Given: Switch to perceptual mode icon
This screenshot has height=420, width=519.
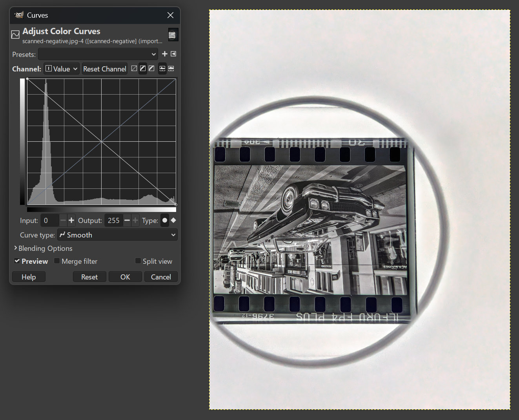Looking at the screenshot, I should point(151,69).
